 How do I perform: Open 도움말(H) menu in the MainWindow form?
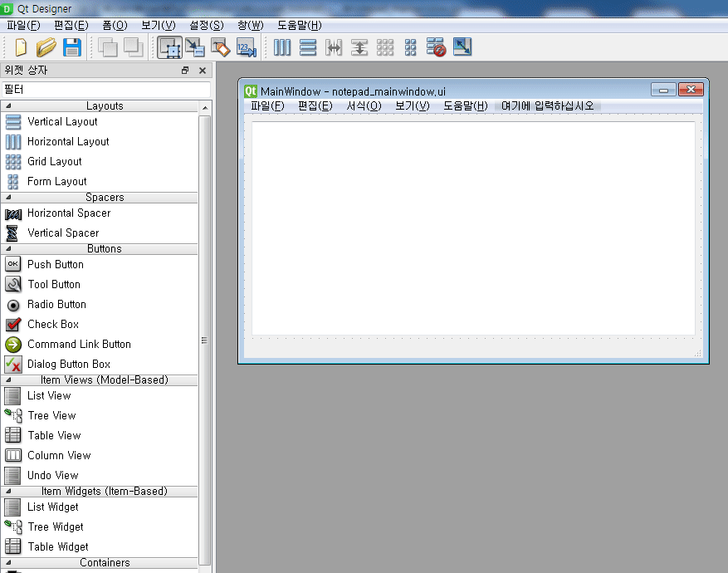[x=465, y=106]
